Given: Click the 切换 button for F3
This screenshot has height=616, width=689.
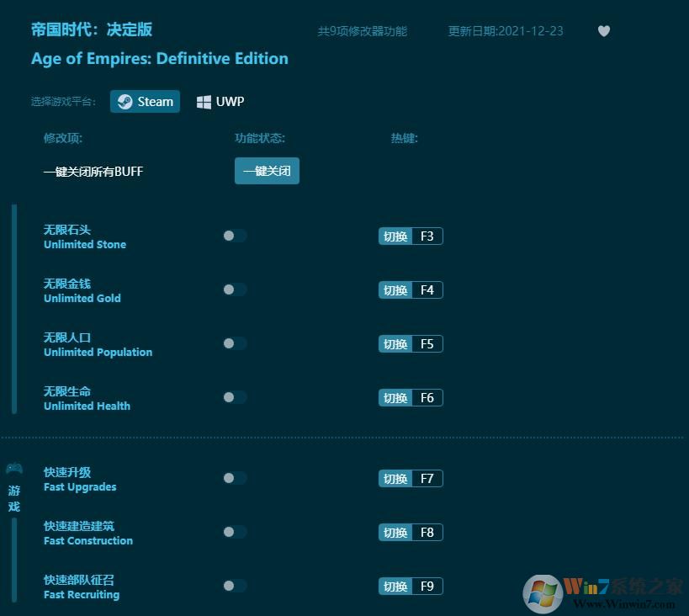Looking at the screenshot, I should [x=395, y=236].
